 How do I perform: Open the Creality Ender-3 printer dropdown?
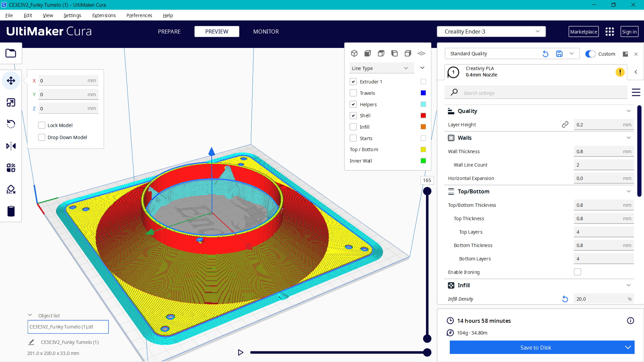coord(491,31)
